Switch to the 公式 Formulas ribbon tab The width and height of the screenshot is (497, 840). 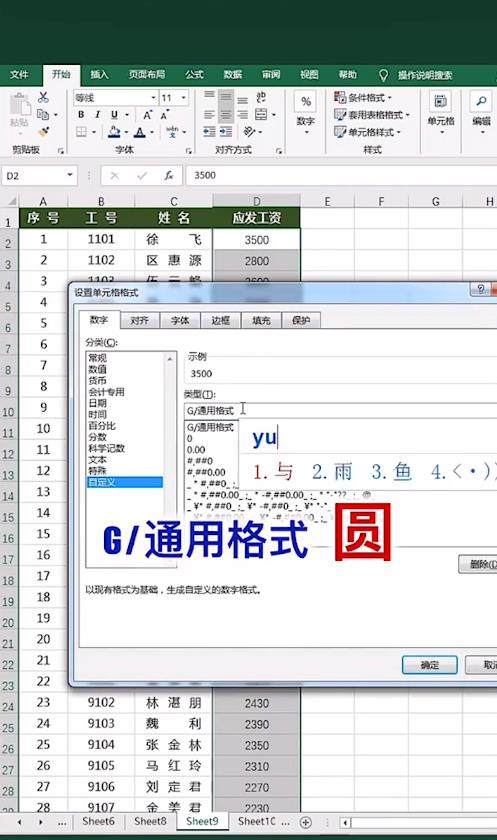[x=194, y=74]
